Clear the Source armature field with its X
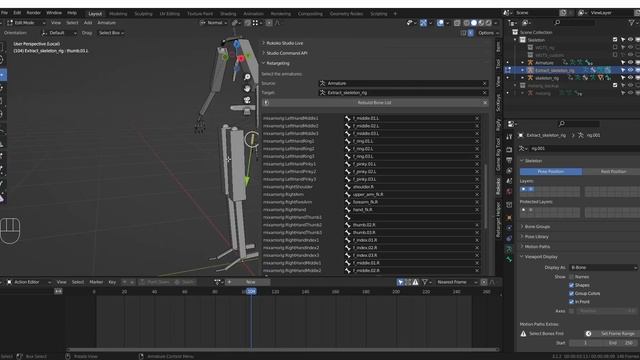The height and width of the screenshot is (360, 640). 484,83
